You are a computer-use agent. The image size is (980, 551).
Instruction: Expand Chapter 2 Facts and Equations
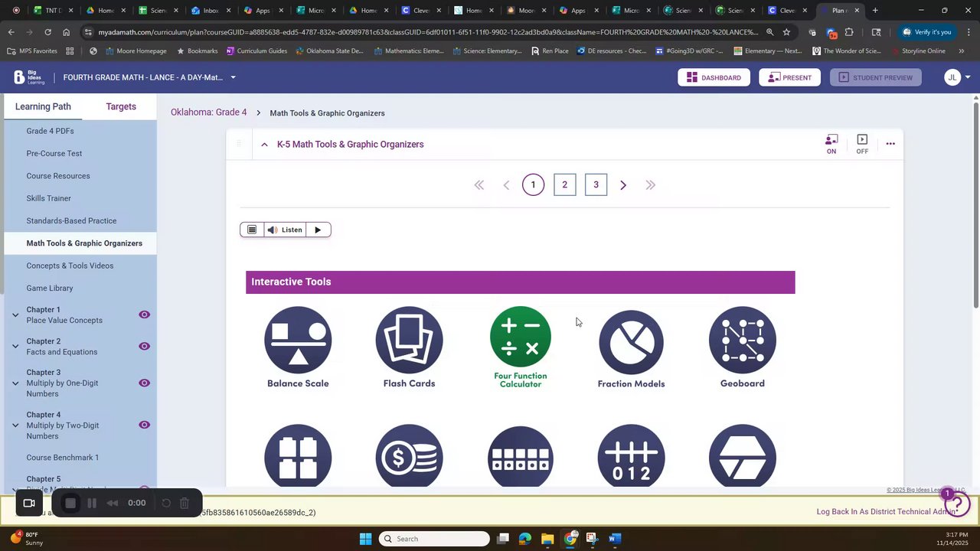click(x=15, y=346)
